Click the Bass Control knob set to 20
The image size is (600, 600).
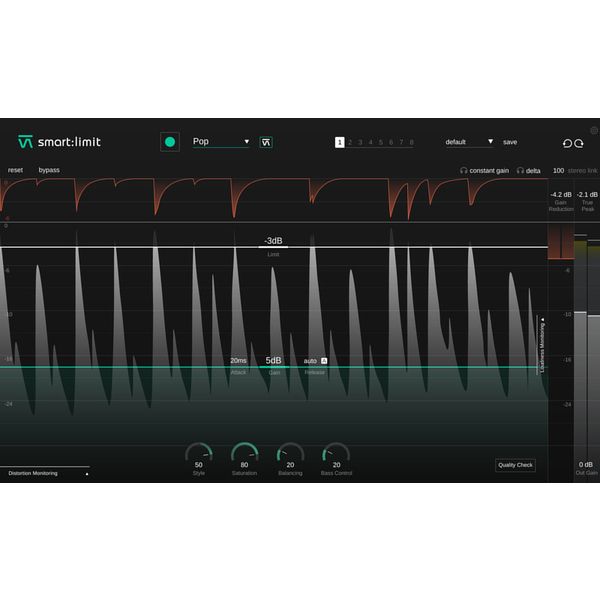(x=336, y=454)
